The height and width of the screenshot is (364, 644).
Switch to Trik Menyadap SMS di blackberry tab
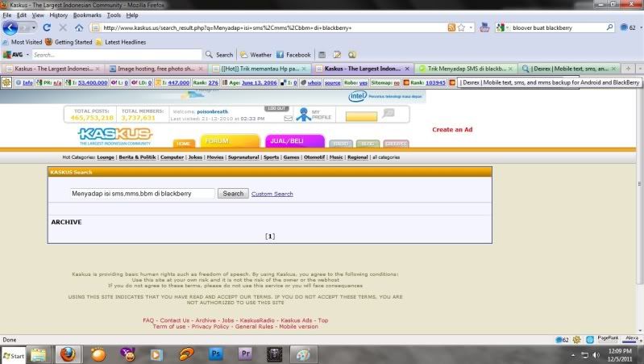467,69
